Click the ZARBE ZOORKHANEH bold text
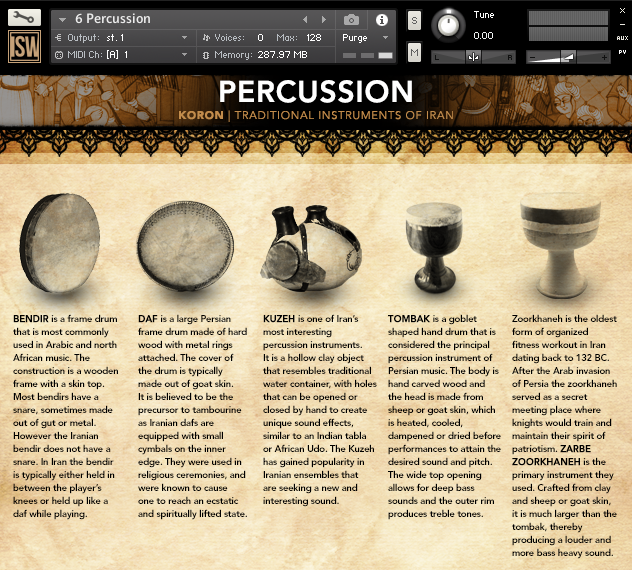Viewport: 632px width, 570px height. point(551,455)
